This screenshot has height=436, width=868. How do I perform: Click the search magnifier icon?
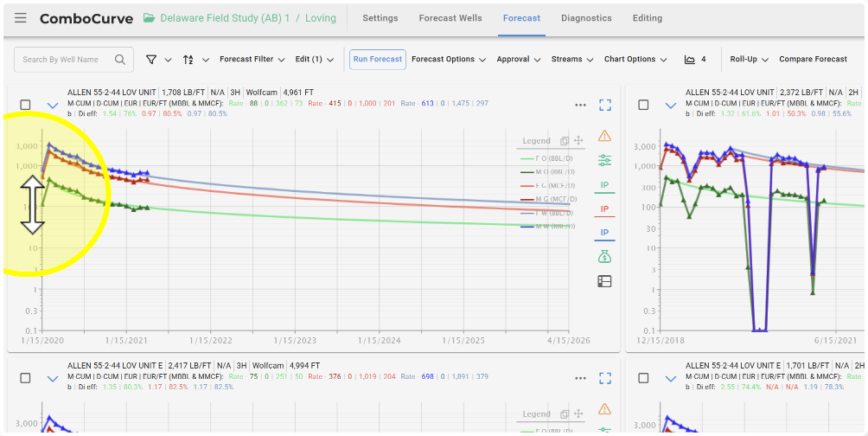(120, 60)
